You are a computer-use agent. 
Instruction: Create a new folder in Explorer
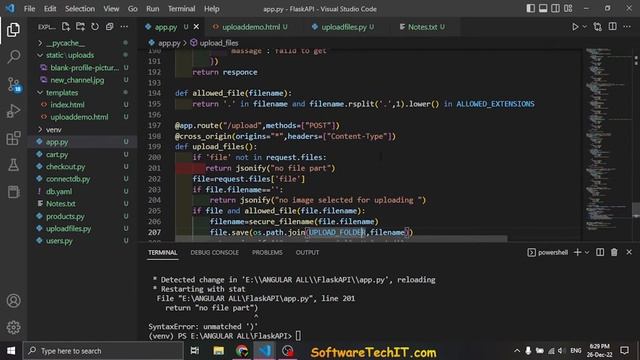(80, 27)
